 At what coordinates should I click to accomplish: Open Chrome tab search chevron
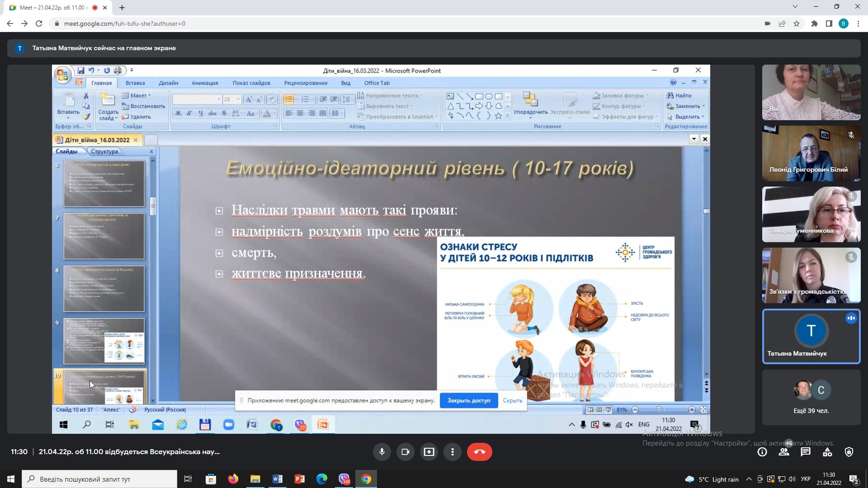pyautogui.click(x=795, y=7)
